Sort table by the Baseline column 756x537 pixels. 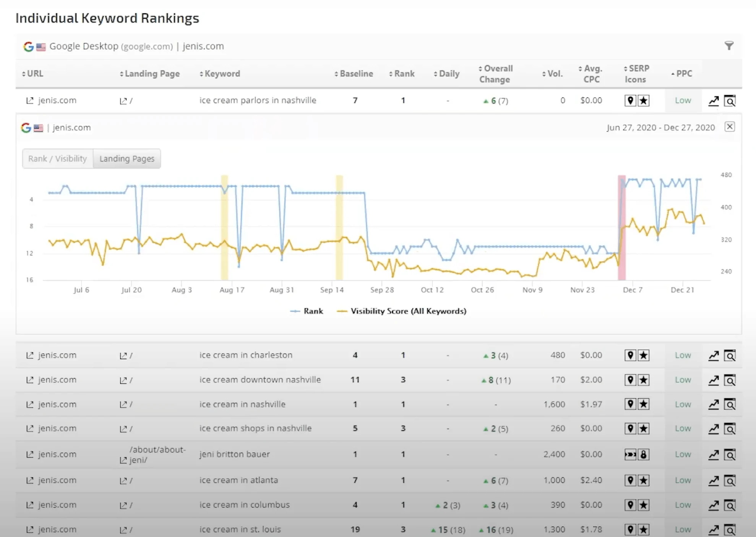coord(353,73)
